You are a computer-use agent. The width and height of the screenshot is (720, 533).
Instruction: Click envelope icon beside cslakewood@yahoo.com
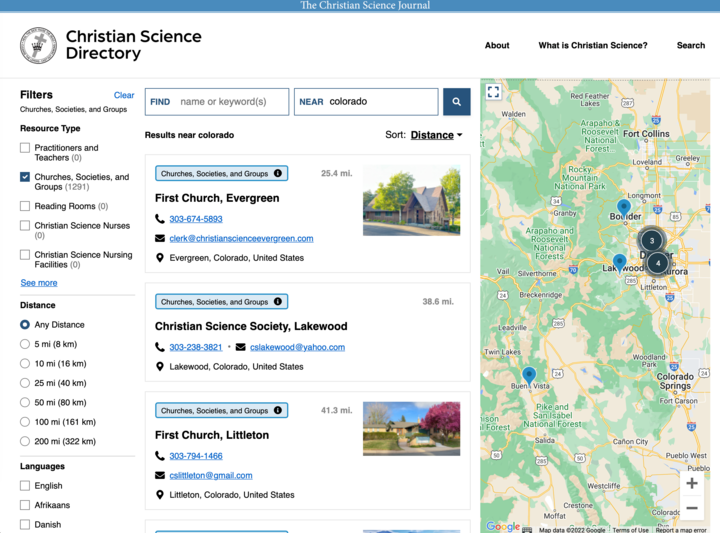coord(240,347)
